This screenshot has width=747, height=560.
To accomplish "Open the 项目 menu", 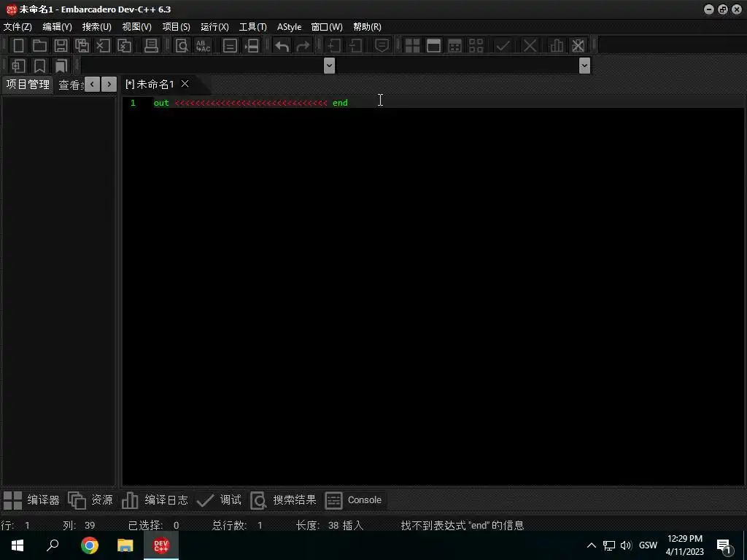I will click(x=177, y=27).
